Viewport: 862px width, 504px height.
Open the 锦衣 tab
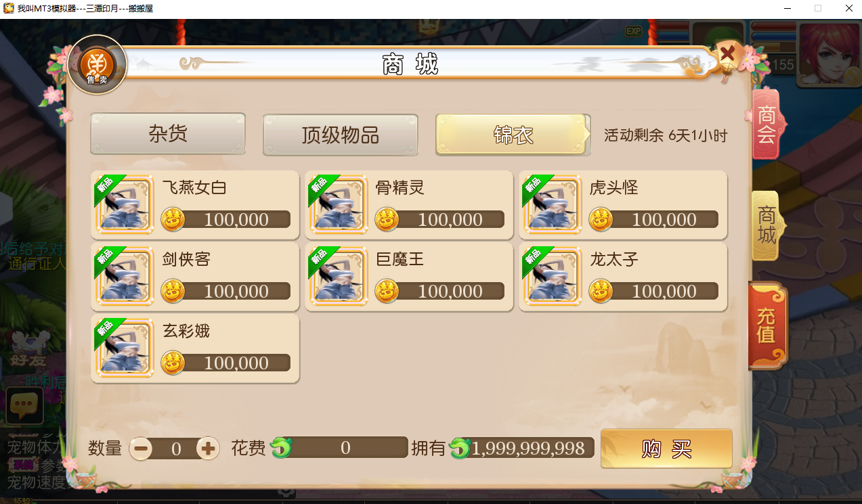point(513,134)
